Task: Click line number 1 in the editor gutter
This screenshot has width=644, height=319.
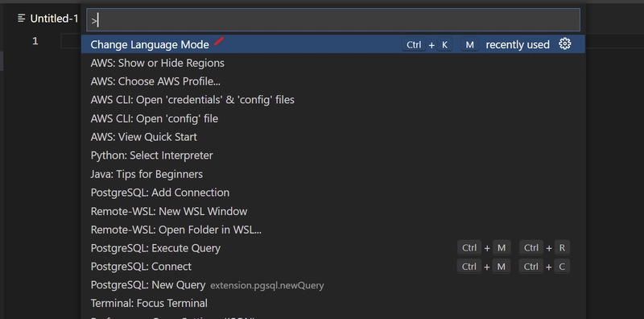Action: click(35, 41)
